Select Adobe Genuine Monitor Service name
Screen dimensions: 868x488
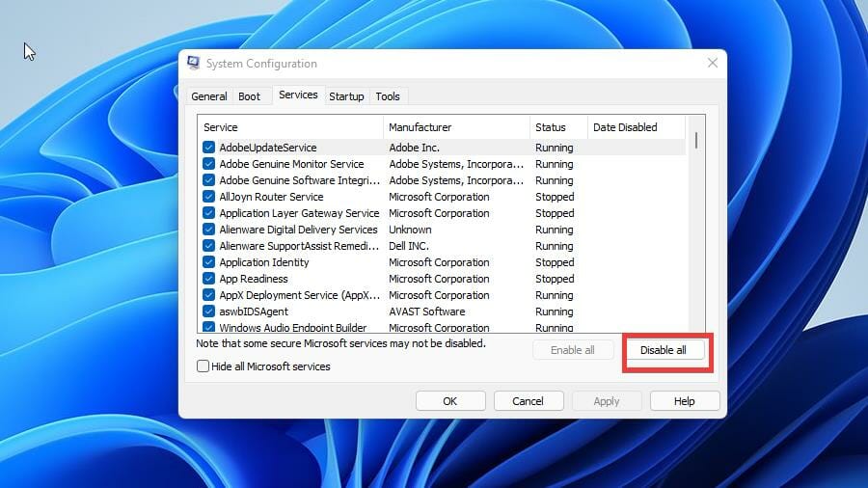[x=291, y=164]
